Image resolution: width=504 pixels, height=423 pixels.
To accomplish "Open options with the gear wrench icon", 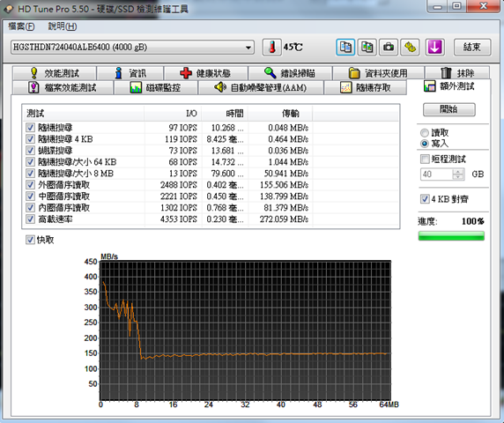I will 410,47.
